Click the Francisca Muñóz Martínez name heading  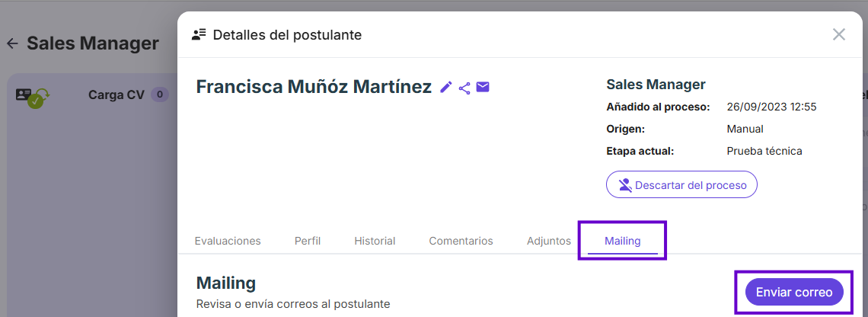tap(314, 87)
